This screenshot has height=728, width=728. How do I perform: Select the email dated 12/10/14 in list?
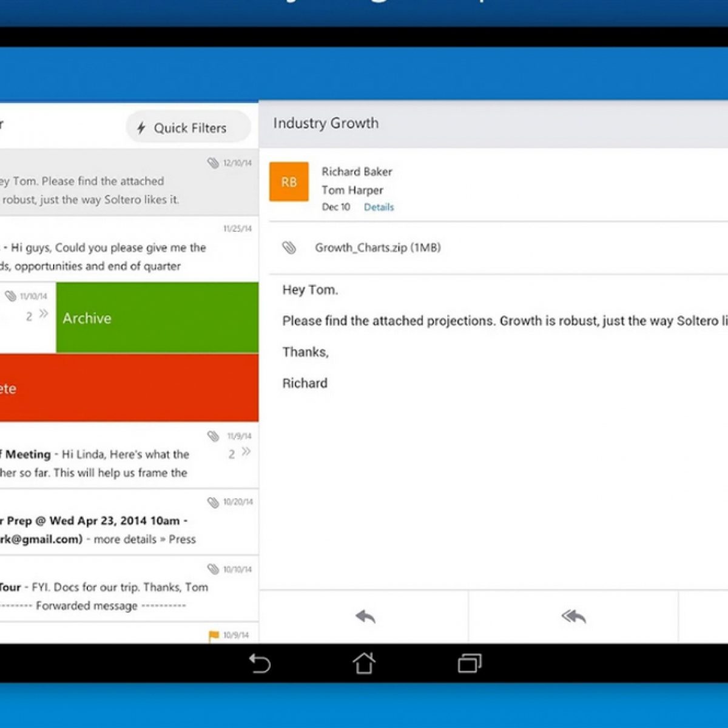tap(121, 183)
